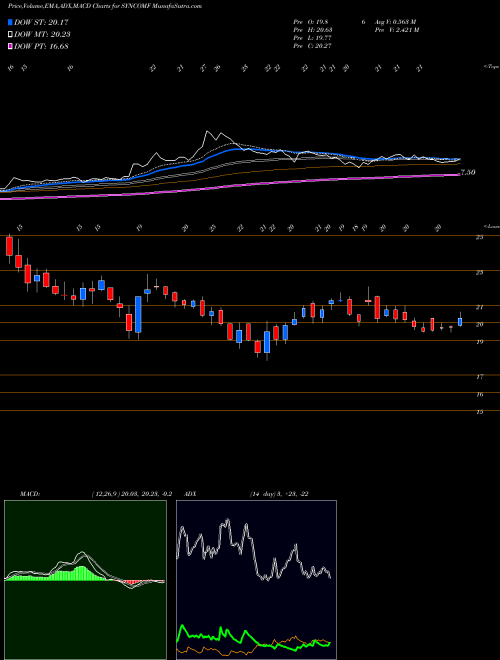Click the 19 price axis label

(479, 342)
